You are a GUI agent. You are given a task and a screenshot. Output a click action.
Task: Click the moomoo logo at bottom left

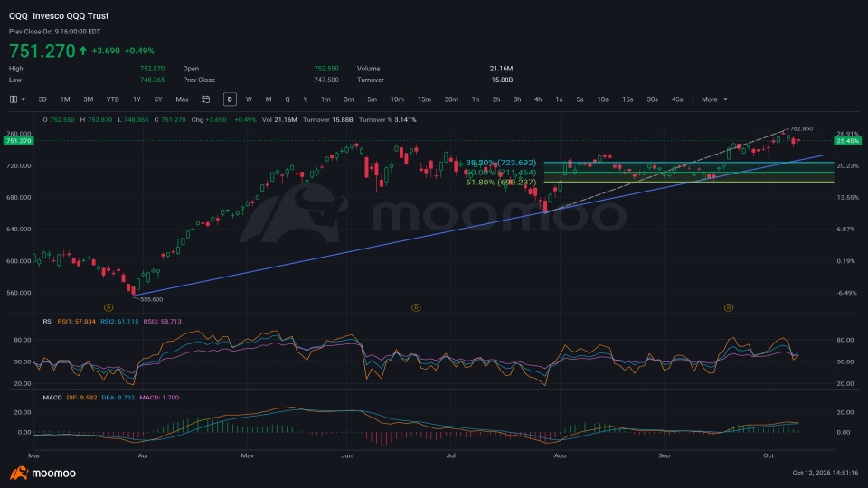(x=42, y=473)
